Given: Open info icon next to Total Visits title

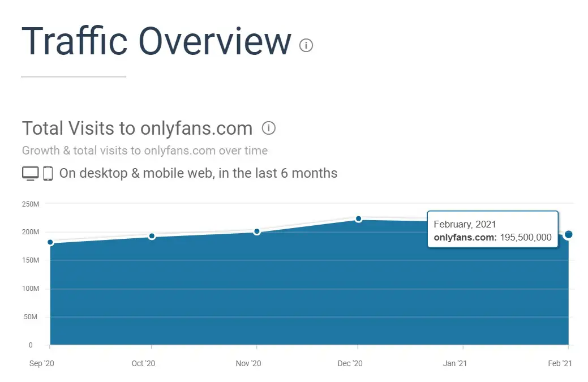Looking at the screenshot, I should pyautogui.click(x=268, y=128).
